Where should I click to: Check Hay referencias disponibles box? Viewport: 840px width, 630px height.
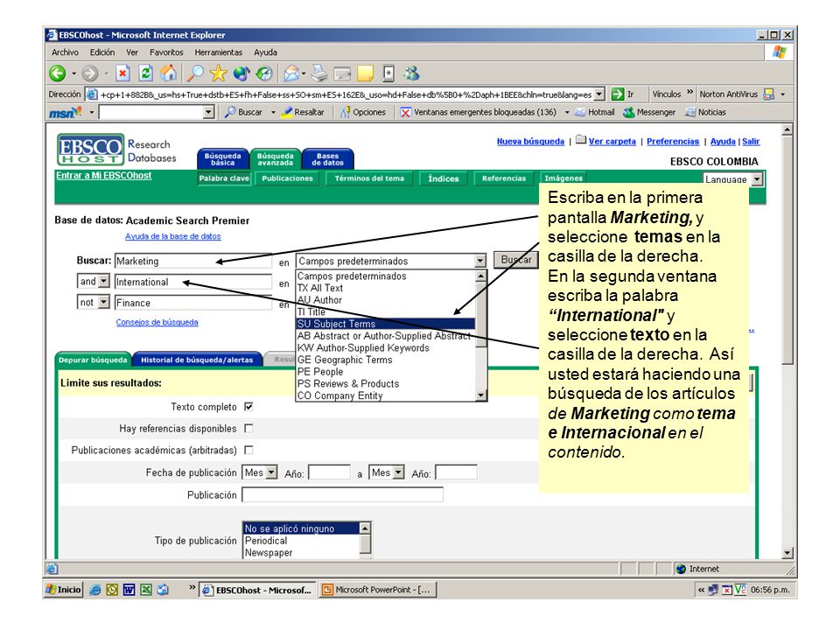[248, 428]
